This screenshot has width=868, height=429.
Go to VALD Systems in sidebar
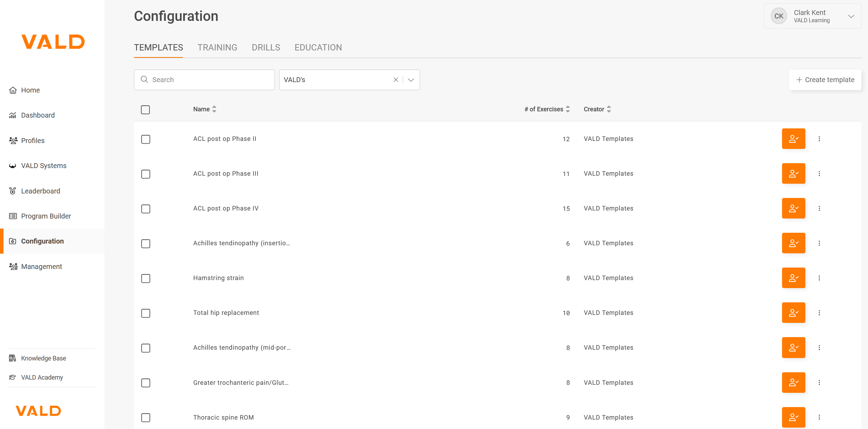(x=44, y=166)
